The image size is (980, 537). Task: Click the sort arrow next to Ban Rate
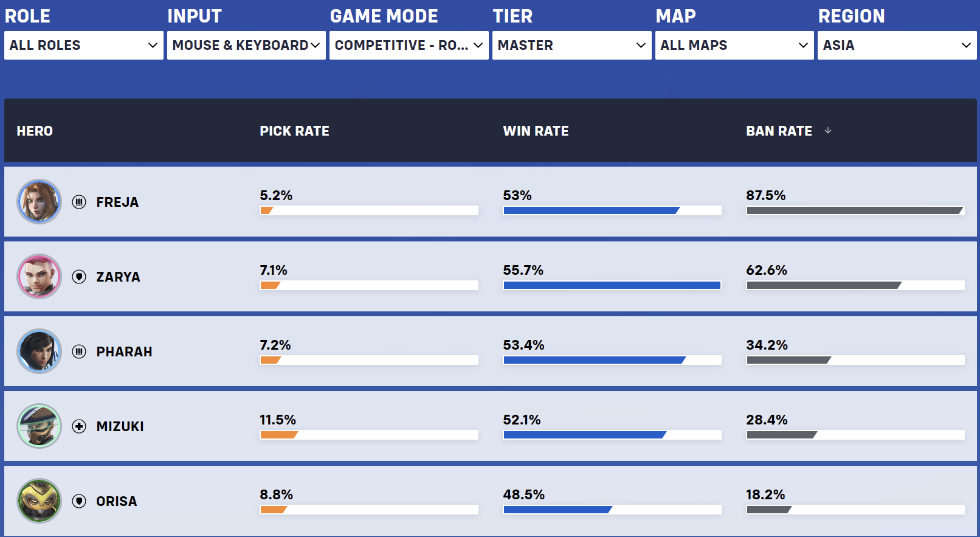[828, 131]
